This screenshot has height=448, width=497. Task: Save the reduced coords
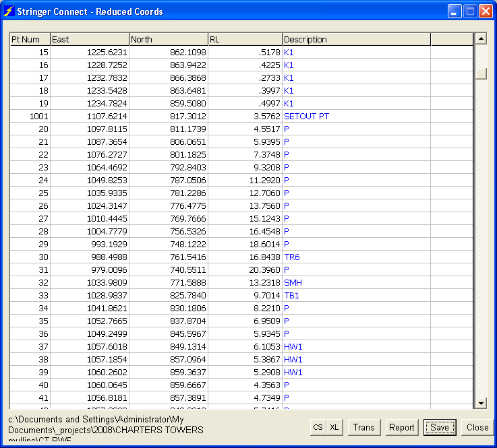(x=440, y=427)
